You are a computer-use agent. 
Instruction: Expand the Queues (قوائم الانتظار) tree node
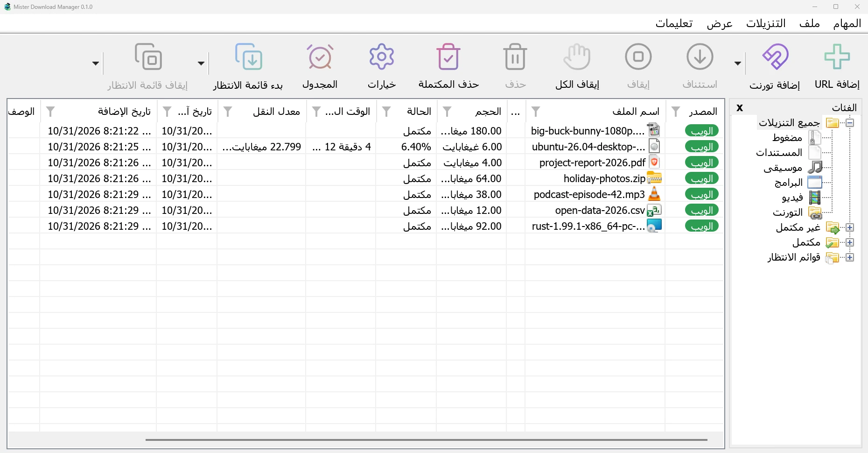point(850,257)
